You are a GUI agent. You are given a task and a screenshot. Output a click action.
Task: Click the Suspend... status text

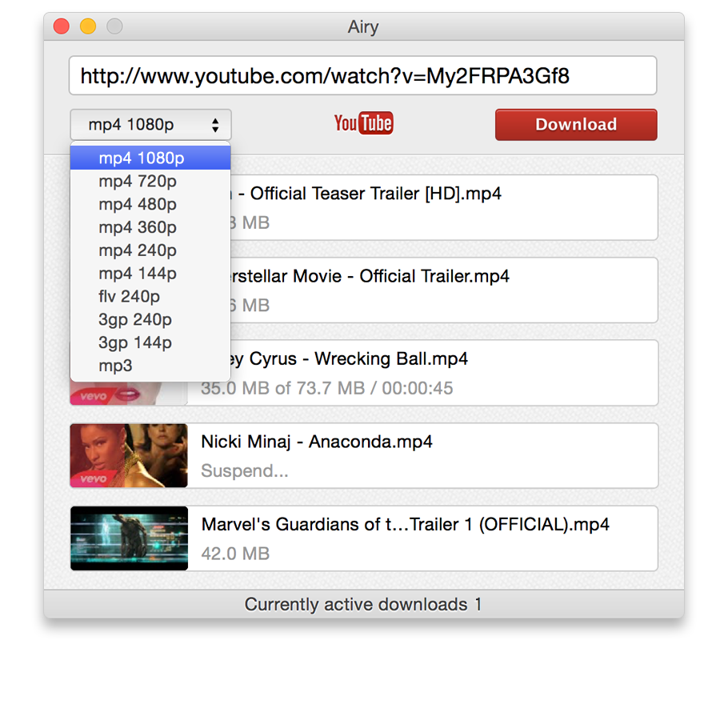pos(244,470)
